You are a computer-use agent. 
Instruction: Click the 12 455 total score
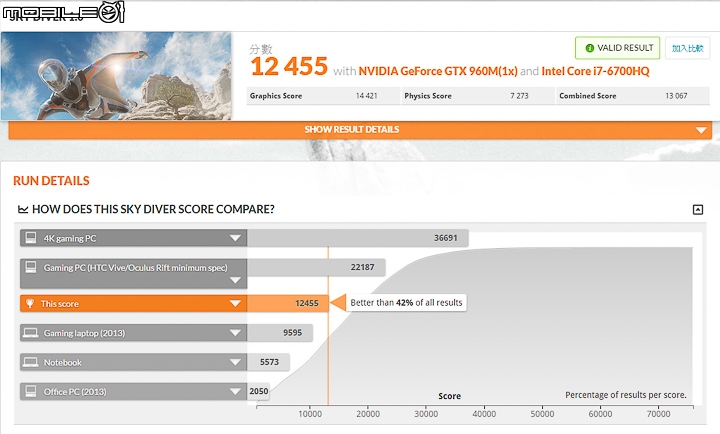(x=289, y=67)
